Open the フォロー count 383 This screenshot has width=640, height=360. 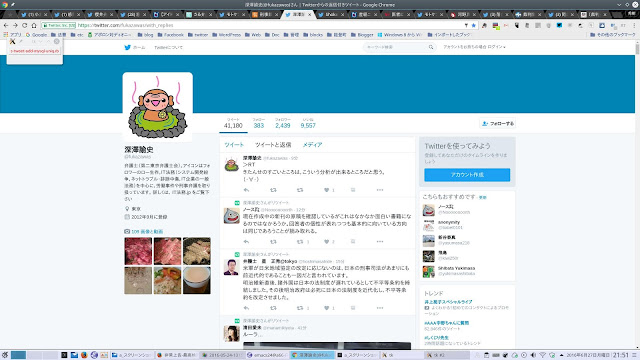(259, 123)
